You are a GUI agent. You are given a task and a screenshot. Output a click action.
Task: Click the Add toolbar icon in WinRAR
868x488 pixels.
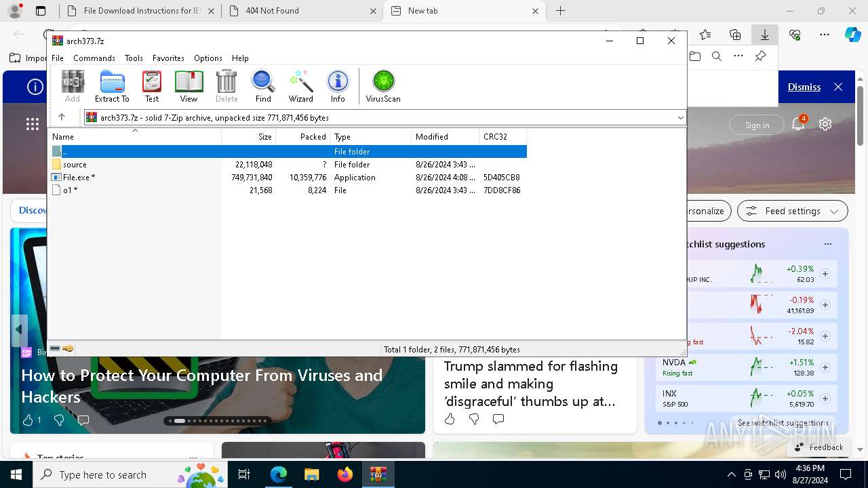pyautogui.click(x=73, y=86)
